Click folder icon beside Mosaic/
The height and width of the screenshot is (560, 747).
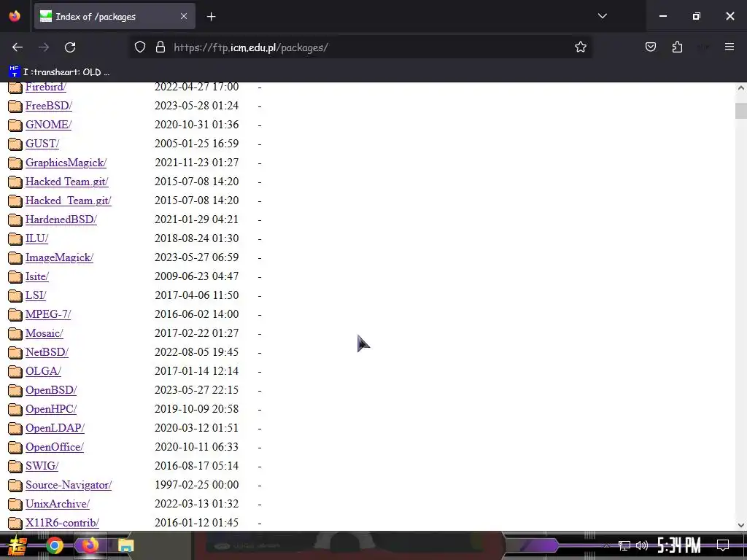click(15, 333)
